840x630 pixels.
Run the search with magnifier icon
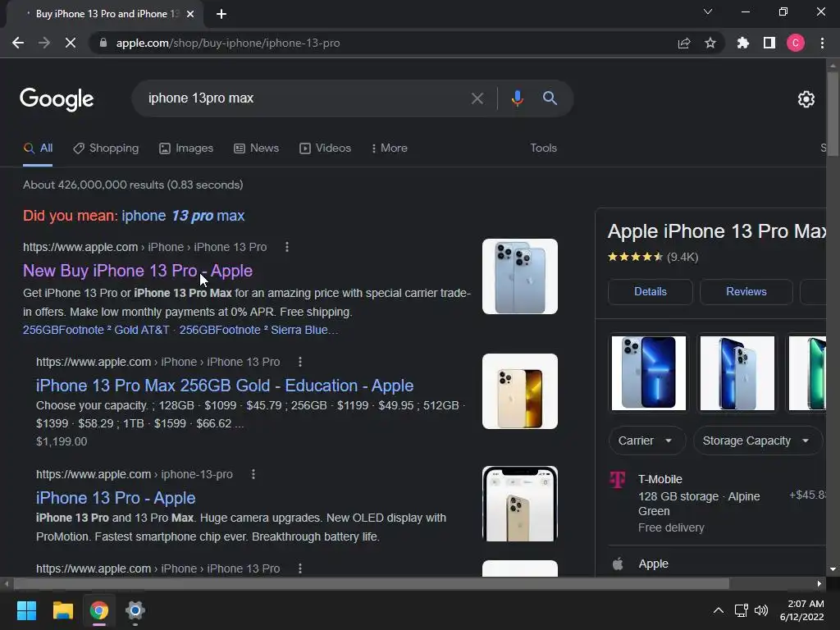[x=550, y=98]
